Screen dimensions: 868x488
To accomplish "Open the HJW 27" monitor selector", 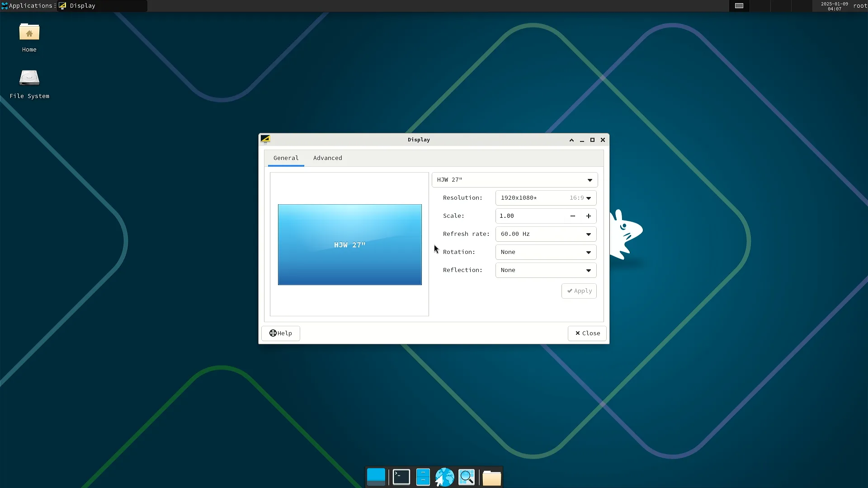I will point(514,180).
